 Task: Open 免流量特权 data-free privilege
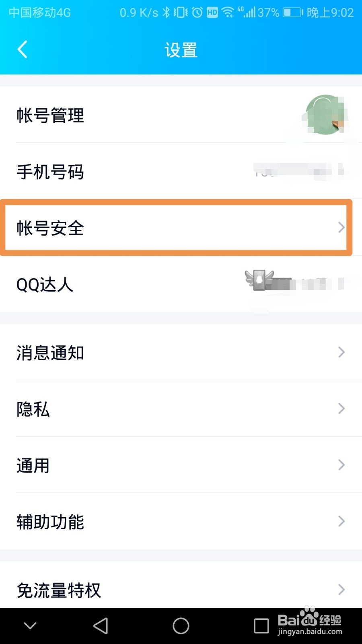point(59,590)
